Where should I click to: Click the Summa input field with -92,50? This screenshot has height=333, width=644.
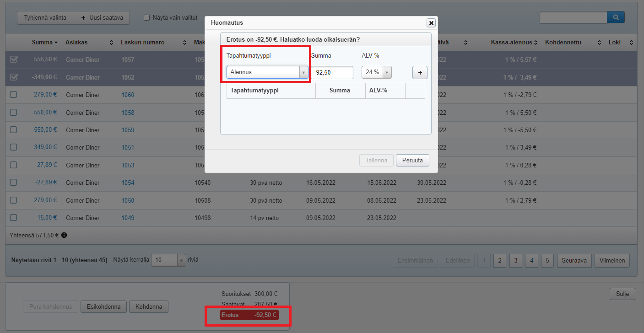(x=332, y=72)
